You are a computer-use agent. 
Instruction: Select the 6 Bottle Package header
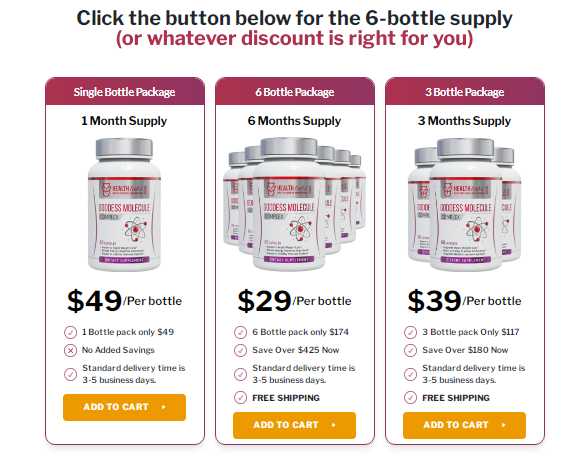[295, 92]
